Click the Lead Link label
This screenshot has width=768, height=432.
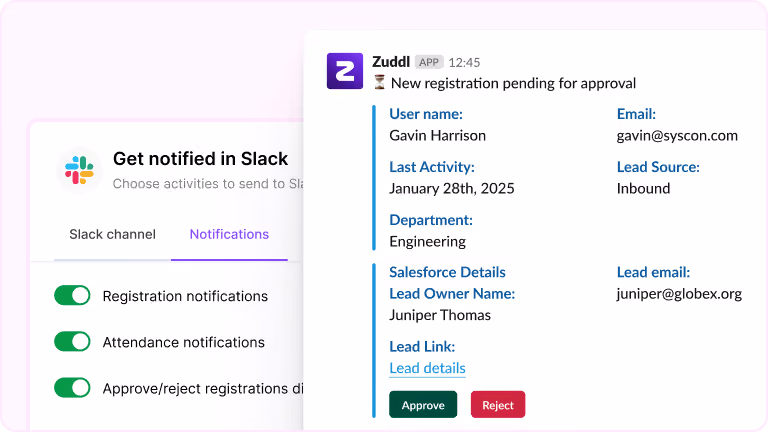coord(422,347)
